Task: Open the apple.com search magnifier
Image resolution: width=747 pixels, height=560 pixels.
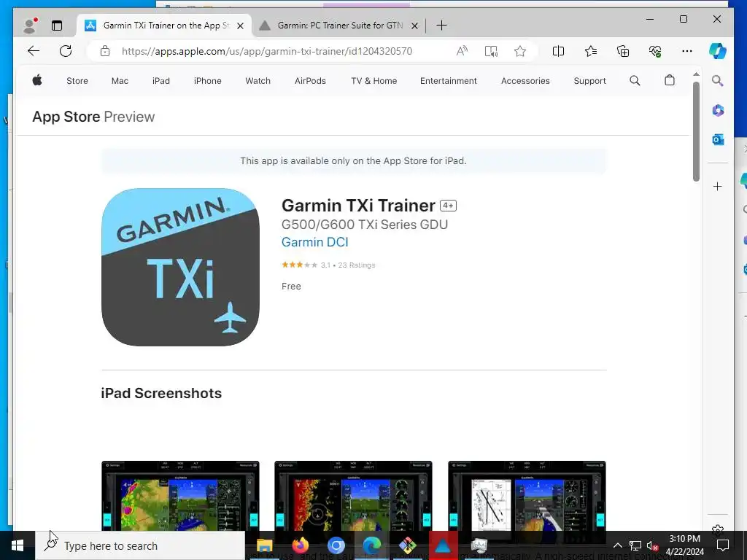Action: click(635, 80)
